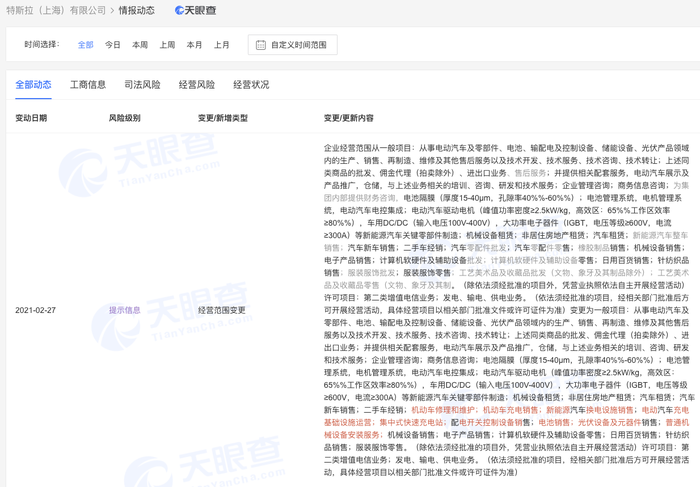The image size is (700, 487).
Task: Click the 经营范围变更 type cell
Action: [x=222, y=310]
